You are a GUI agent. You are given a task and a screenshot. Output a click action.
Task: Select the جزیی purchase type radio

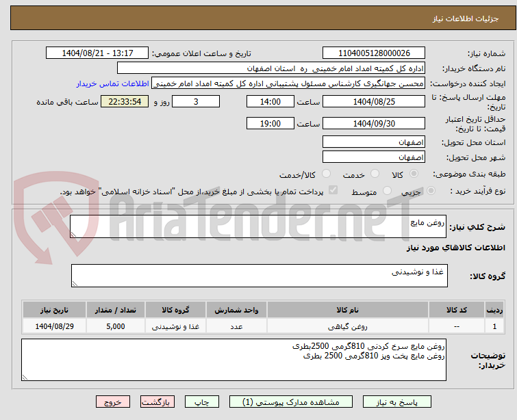point(431,190)
